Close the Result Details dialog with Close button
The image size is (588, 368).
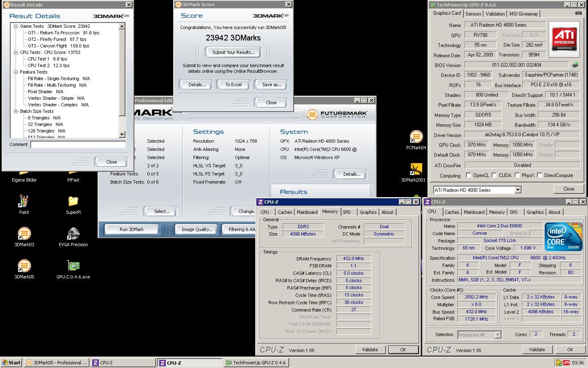[111, 162]
